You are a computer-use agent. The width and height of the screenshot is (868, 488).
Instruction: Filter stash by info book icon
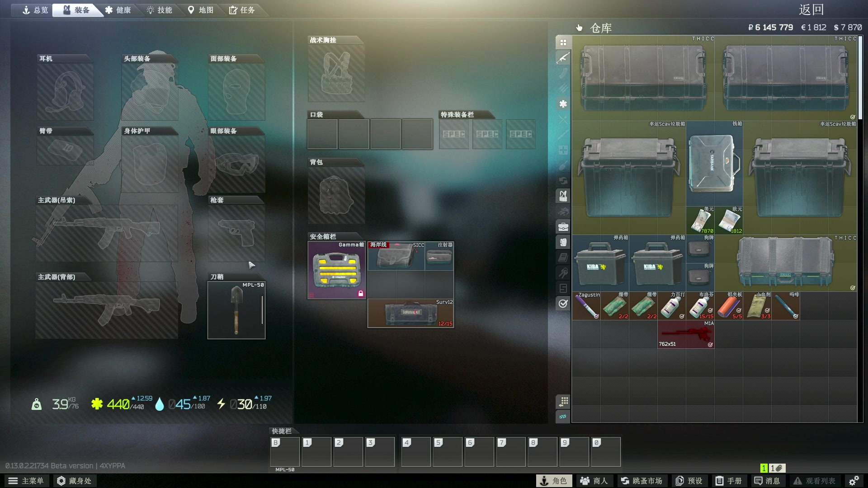[563, 258]
